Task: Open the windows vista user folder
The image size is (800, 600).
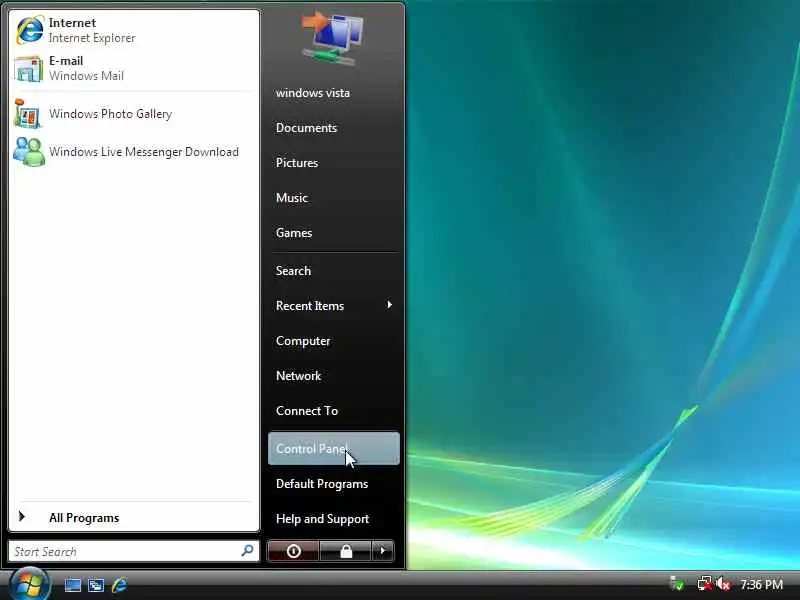Action: [313, 93]
